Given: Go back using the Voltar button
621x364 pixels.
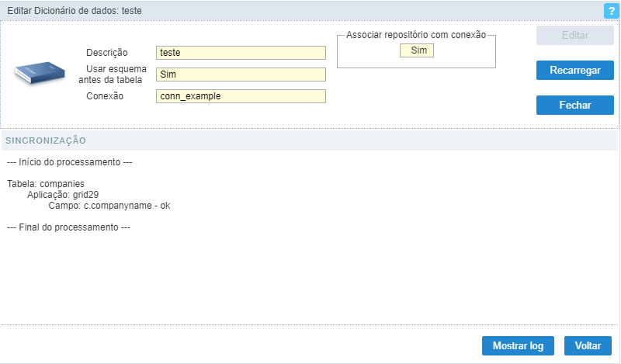Looking at the screenshot, I should [x=588, y=346].
